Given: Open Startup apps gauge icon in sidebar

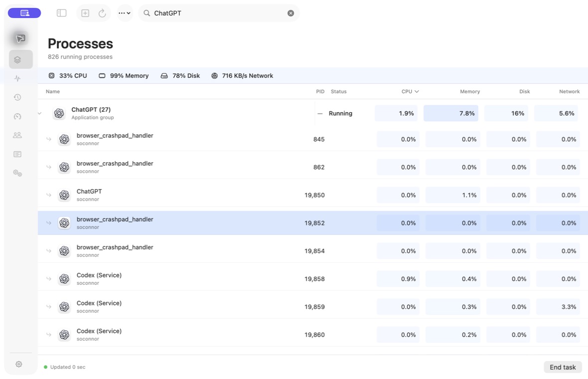Looking at the screenshot, I should tap(17, 116).
